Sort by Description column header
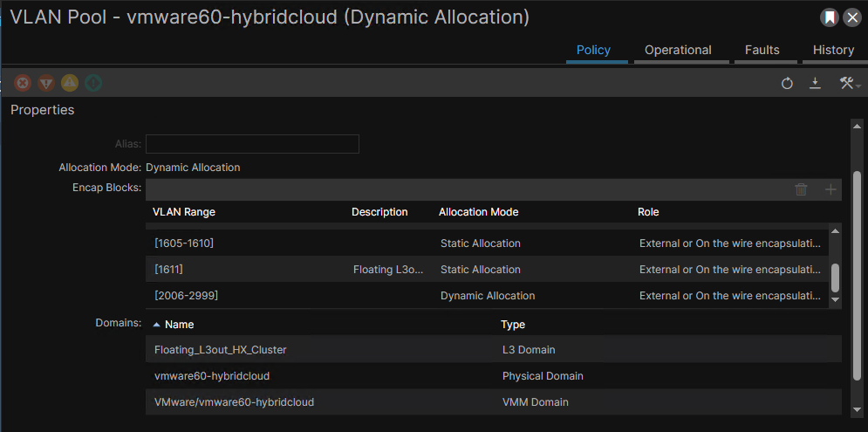This screenshot has width=868, height=432. pyautogui.click(x=379, y=212)
